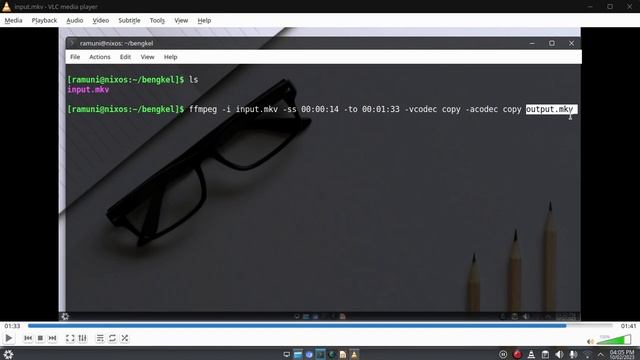640x360 pixels.
Task: Toggle loop mode in VLC
Action: (112, 338)
